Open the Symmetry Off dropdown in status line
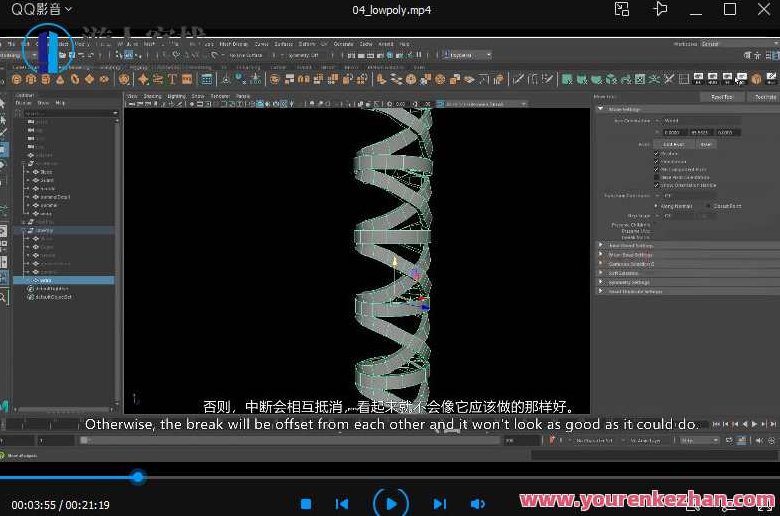 pyautogui.click(x=303, y=55)
